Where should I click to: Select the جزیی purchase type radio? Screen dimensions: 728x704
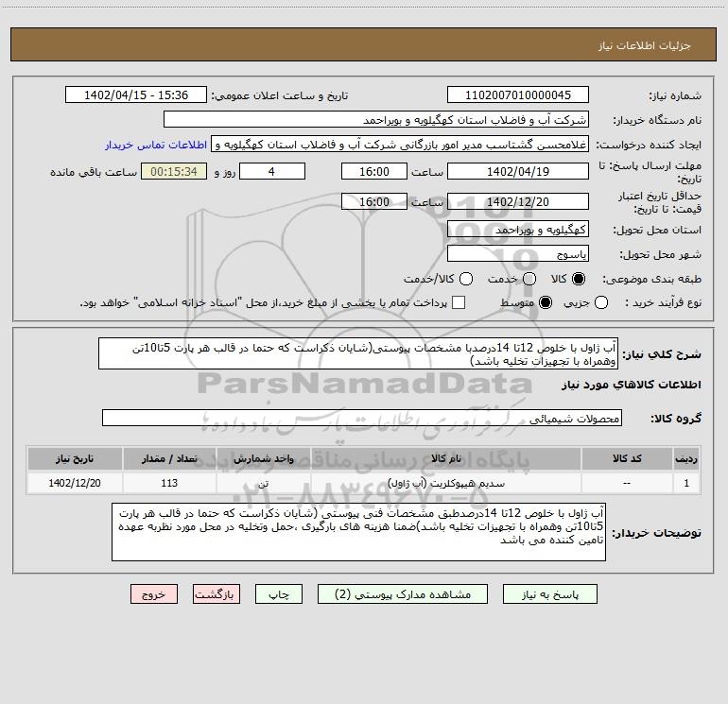click(601, 302)
